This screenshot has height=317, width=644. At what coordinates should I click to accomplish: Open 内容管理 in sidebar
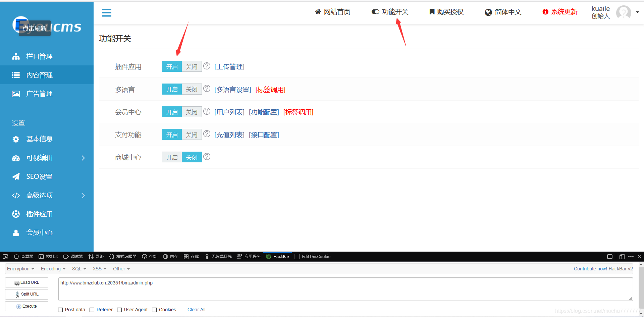point(47,75)
